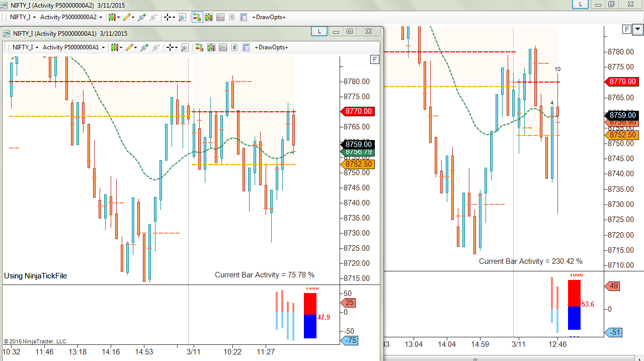Screen dimensions: 644x361
Task: Select black 8759.00 price marker in A2 chart
Action: [x=621, y=115]
